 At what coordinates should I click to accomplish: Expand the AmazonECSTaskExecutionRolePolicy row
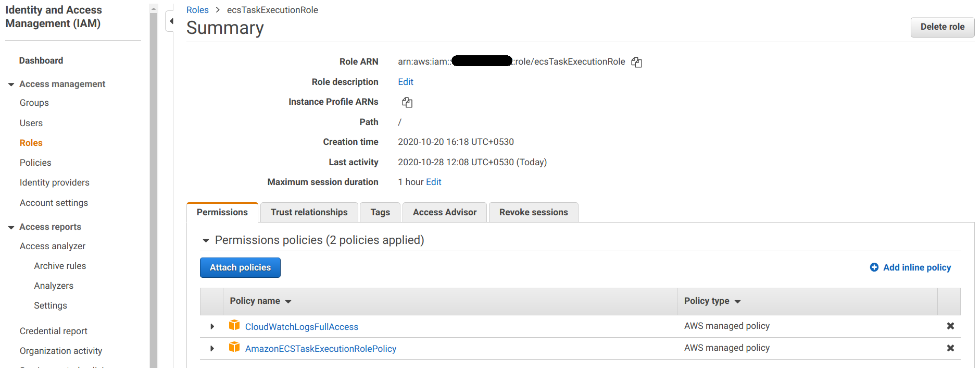click(212, 348)
